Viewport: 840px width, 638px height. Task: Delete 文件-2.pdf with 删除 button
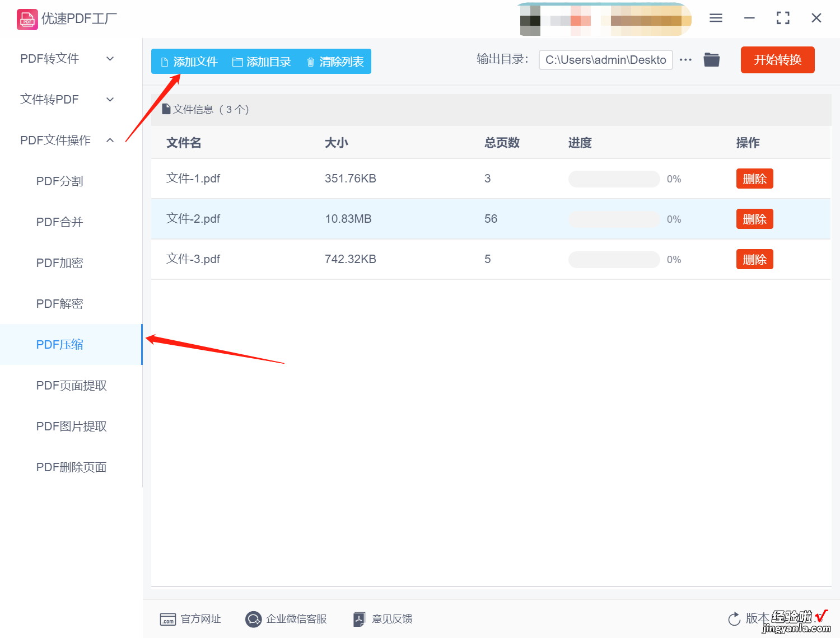754,219
